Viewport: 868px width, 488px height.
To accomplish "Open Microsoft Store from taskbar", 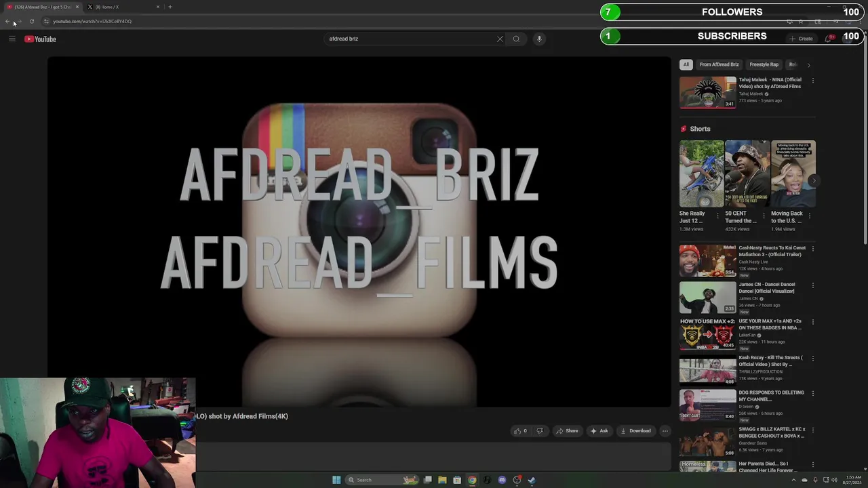I will coord(457,480).
